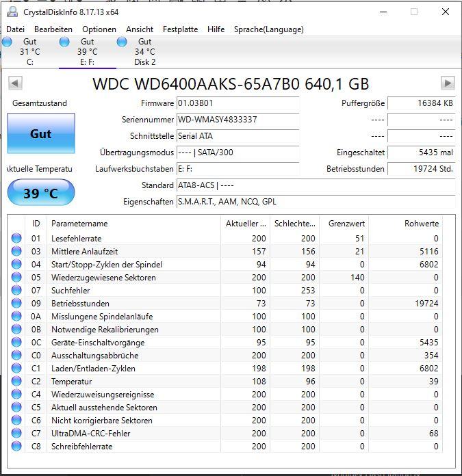Select the E: F: drive tab at 39 °C
This screenshot has width=462, height=476.
(87, 52)
